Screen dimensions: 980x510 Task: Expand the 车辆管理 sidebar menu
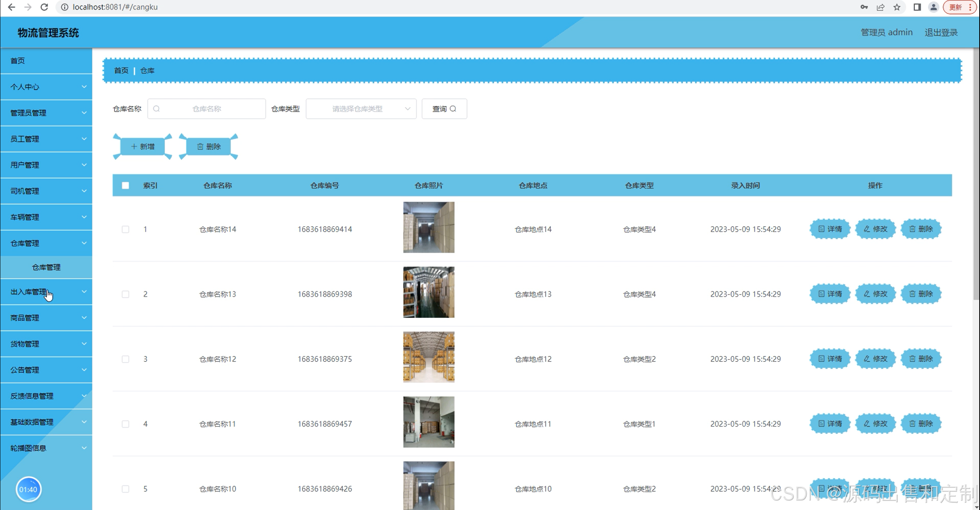[x=46, y=217]
